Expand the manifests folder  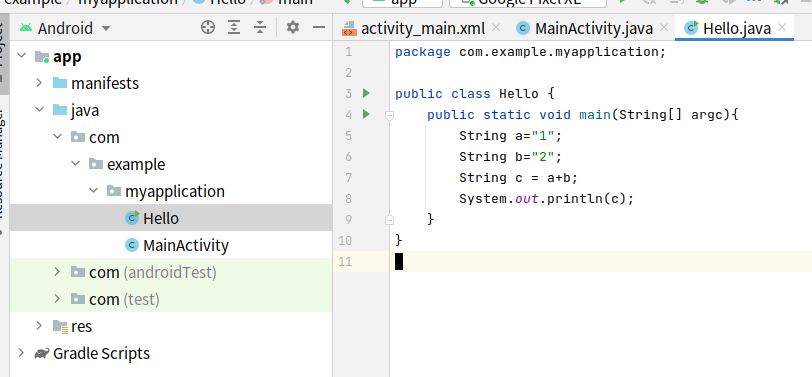click(39, 82)
